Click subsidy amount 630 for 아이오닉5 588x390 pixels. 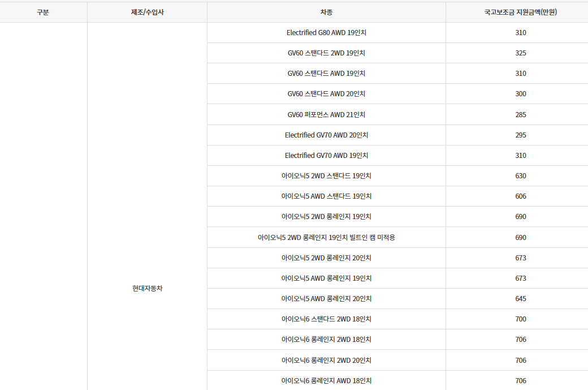click(x=521, y=175)
